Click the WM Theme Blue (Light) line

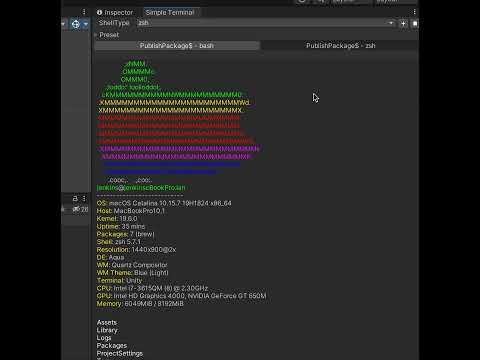133,273
